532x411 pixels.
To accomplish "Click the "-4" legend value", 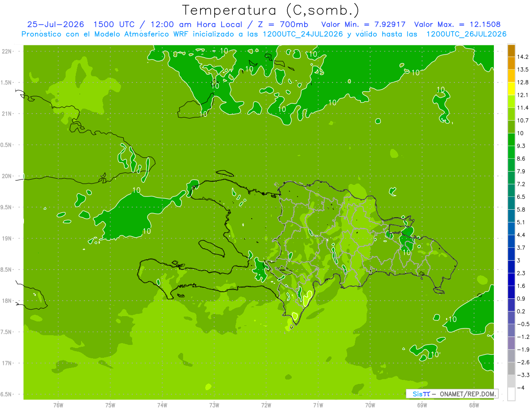I will (520, 388).
